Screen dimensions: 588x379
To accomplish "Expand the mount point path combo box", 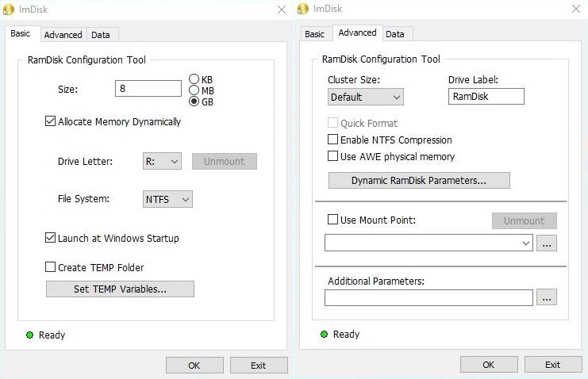I will pos(429,243).
